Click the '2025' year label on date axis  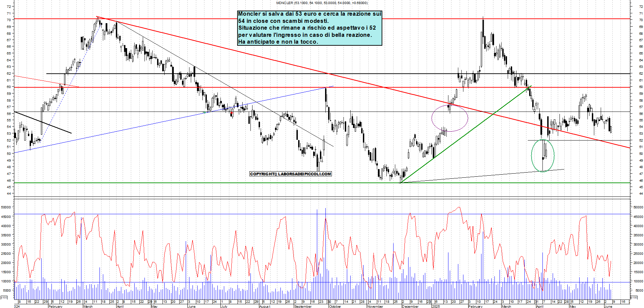(x=435, y=306)
